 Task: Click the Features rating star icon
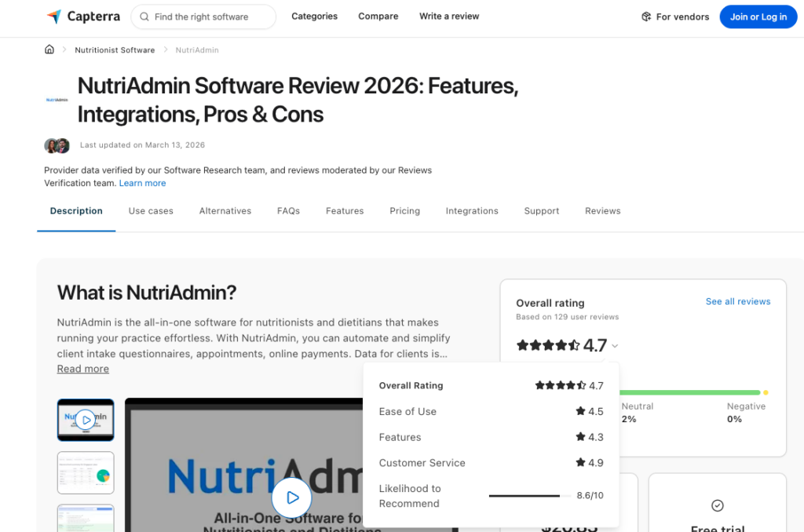pos(580,437)
